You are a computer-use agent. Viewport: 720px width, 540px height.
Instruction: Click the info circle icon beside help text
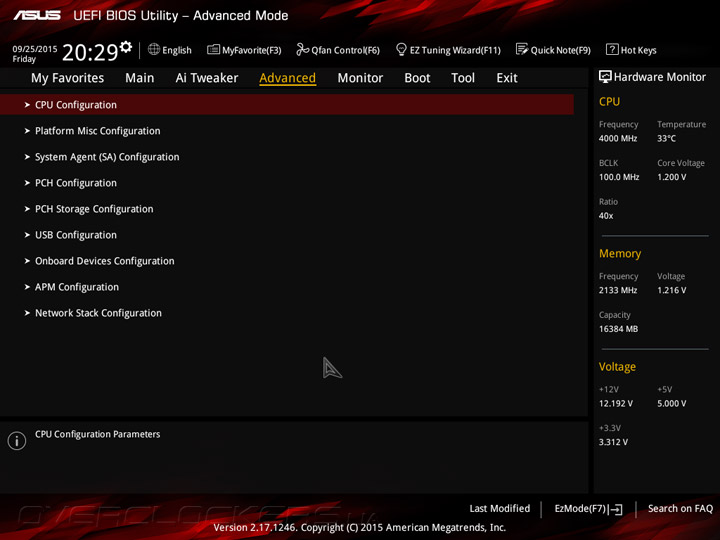pyautogui.click(x=17, y=441)
